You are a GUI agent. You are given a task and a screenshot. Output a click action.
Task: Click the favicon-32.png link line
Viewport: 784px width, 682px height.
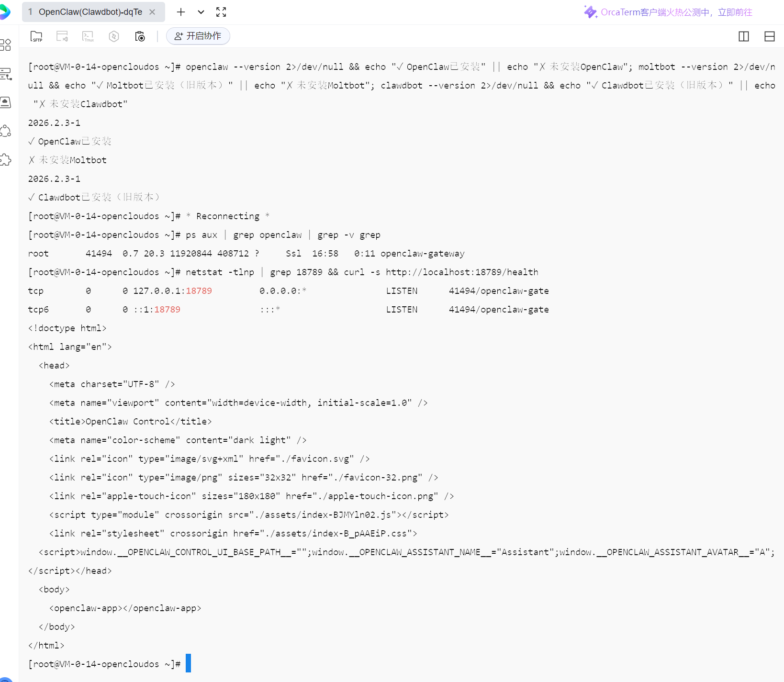click(244, 478)
